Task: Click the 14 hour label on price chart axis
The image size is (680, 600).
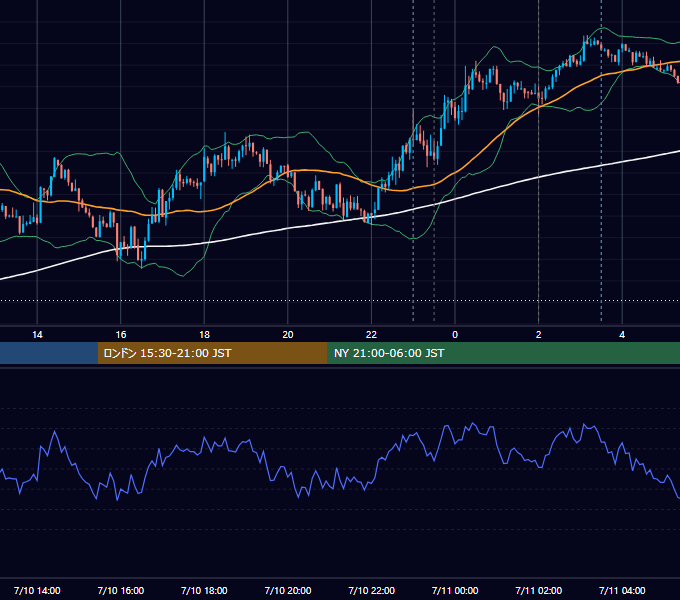Action: coord(37,335)
